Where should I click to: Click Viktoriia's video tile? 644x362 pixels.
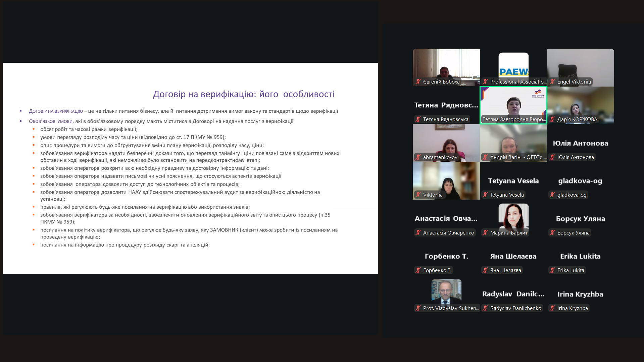pyautogui.click(x=446, y=180)
